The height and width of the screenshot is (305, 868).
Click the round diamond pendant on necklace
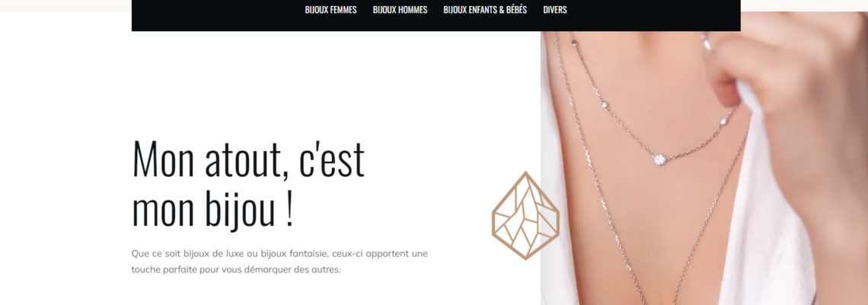click(659, 159)
